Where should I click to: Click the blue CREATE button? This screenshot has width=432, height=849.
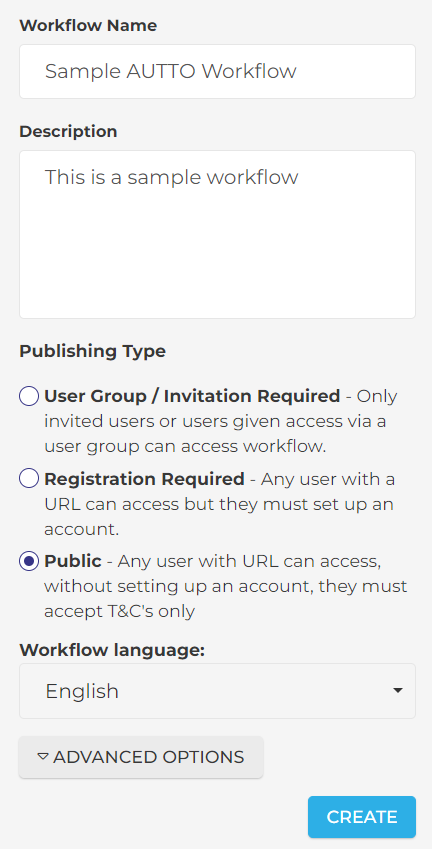pyautogui.click(x=362, y=817)
